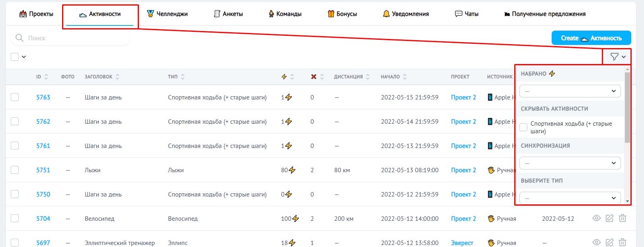Click into the Поиск search field

point(76,38)
